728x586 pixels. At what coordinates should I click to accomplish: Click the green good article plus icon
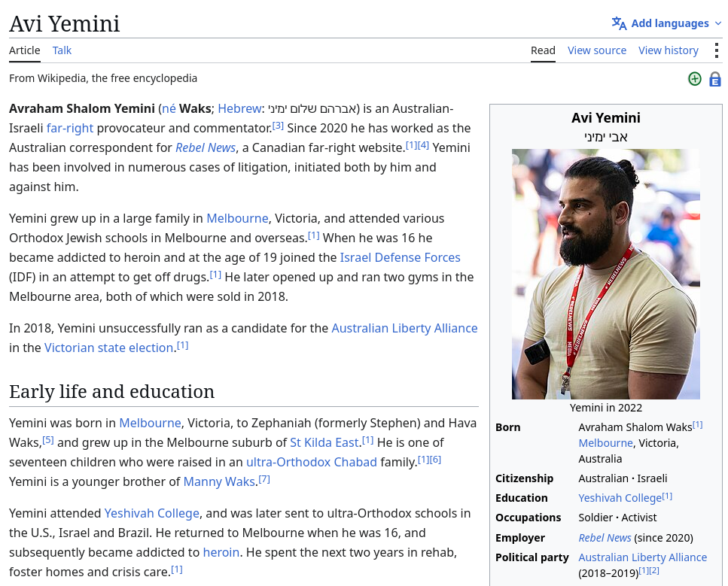(695, 79)
